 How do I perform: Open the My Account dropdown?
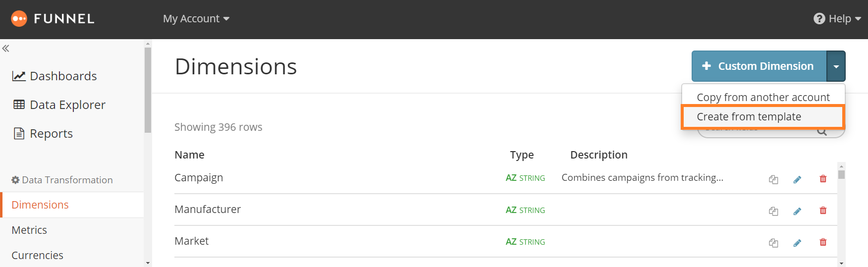click(196, 19)
